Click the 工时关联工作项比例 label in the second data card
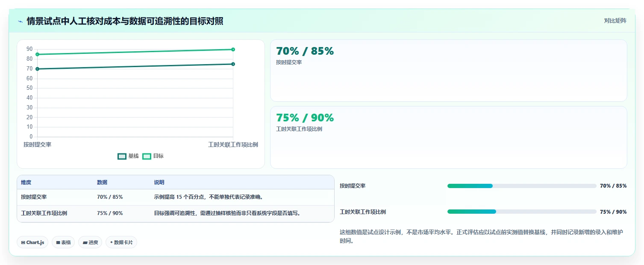Screen dimensions: 644x265 pyautogui.click(x=299, y=129)
